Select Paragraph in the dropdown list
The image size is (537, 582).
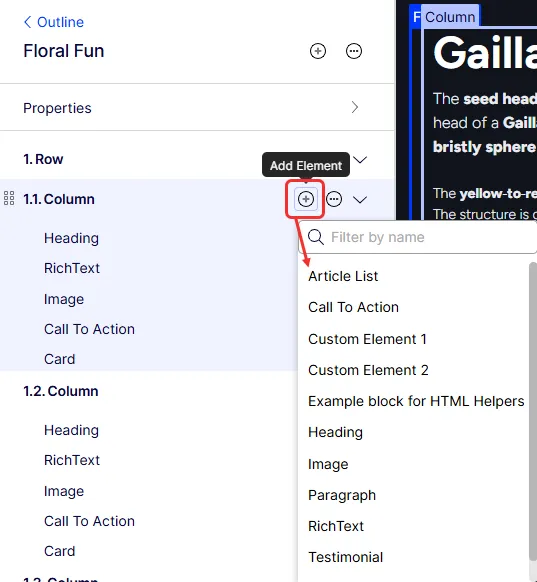pyautogui.click(x=342, y=495)
